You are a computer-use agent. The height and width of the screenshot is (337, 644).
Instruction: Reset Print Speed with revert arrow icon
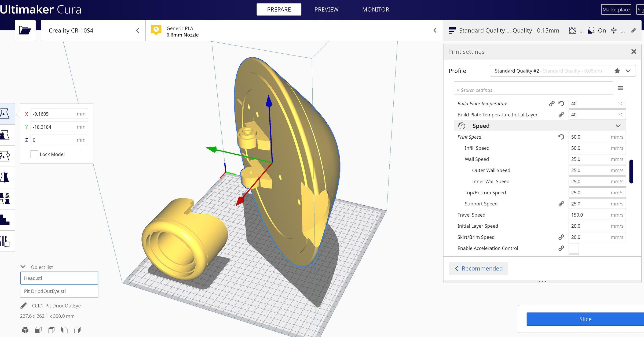[x=561, y=137]
